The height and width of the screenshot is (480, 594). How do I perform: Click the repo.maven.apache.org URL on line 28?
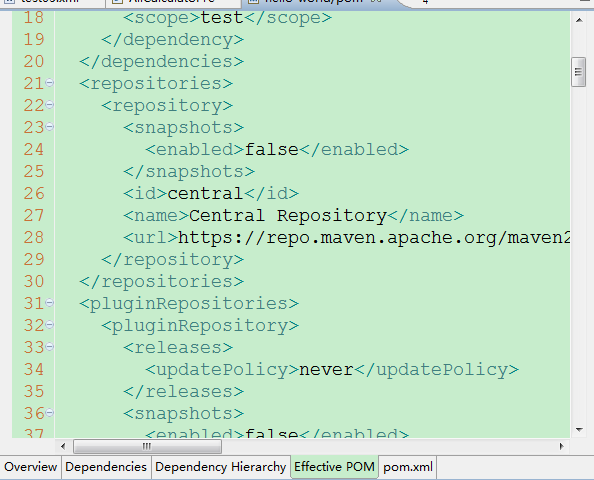(x=374, y=238)
